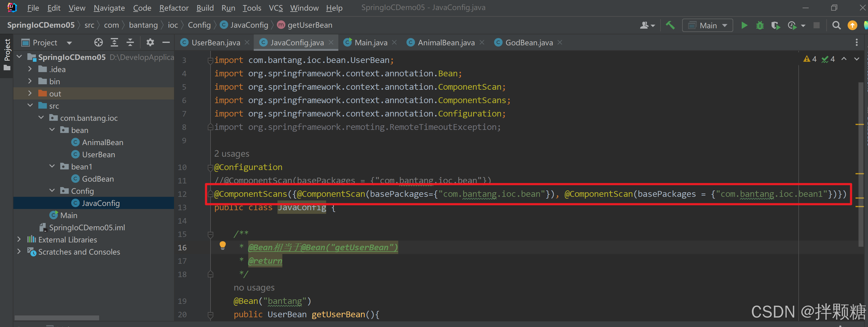The height and width of the screenshot is (327, 868).
Task: Close the JavaConfig.java tab
Action: point(331,42)
